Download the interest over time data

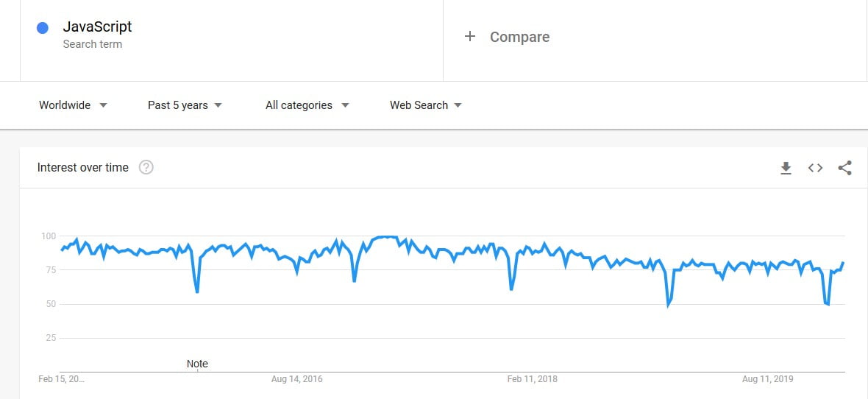click(786, 168)
